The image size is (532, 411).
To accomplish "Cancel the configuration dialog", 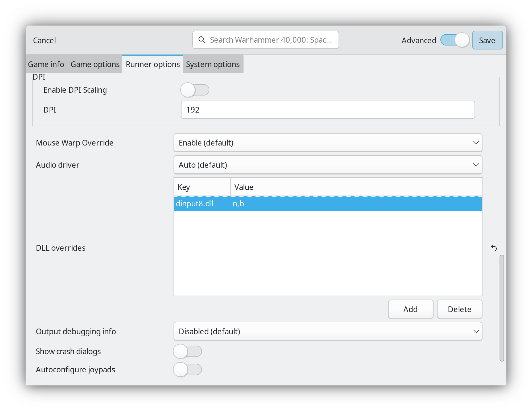I will pyautogui.click(x=44, y=40).
